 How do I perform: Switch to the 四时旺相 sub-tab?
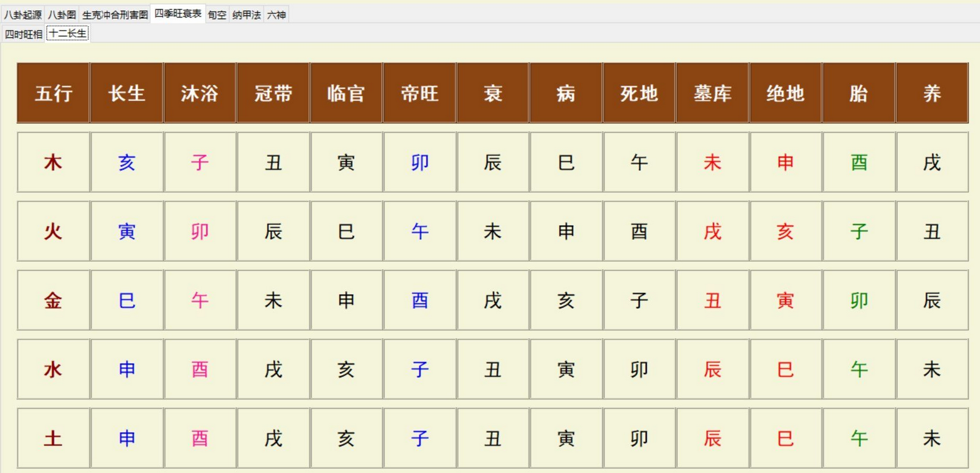pos(24,35)
